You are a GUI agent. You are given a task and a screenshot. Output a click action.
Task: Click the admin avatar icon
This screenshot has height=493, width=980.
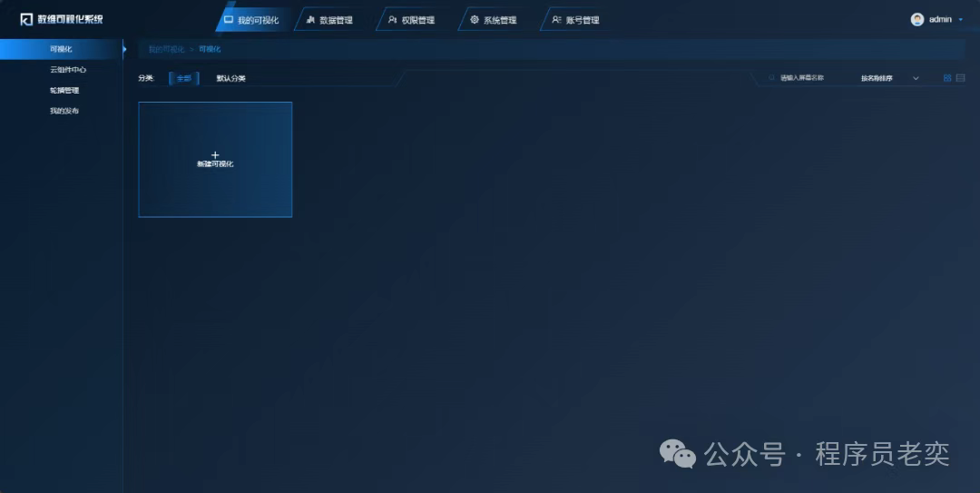[916, 19]
